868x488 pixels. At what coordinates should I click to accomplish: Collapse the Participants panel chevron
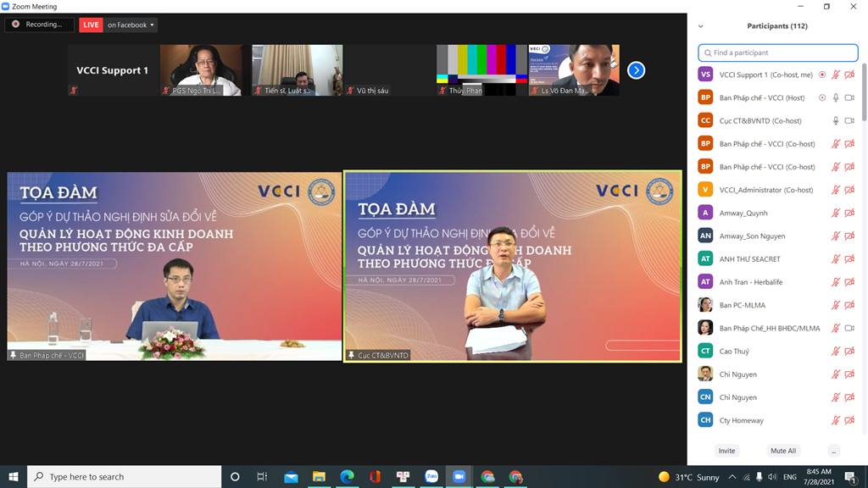[700, 26]
